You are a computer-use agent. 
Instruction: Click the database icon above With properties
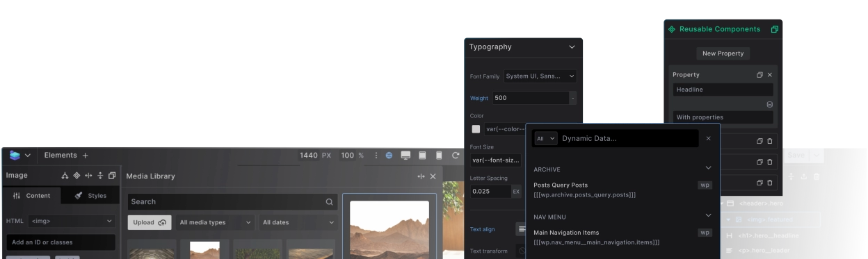click(770, 104)
